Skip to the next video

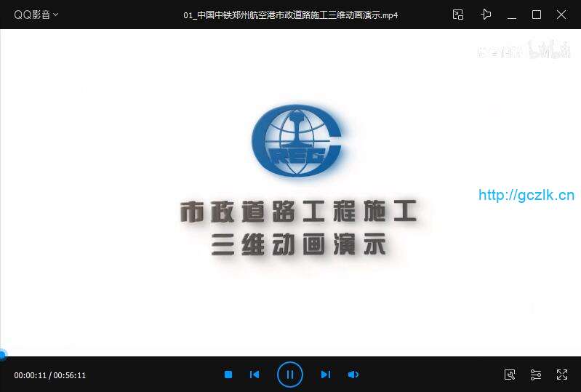[325, 375]
